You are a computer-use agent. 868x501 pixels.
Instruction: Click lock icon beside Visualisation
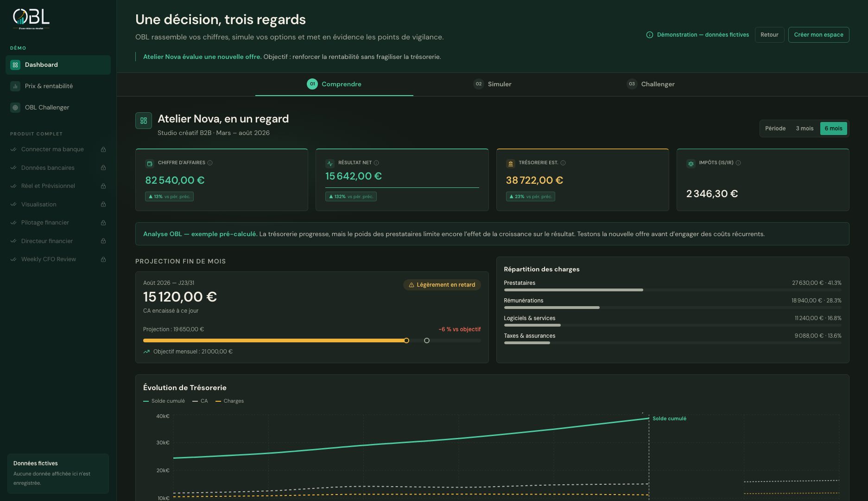point(103,205)
